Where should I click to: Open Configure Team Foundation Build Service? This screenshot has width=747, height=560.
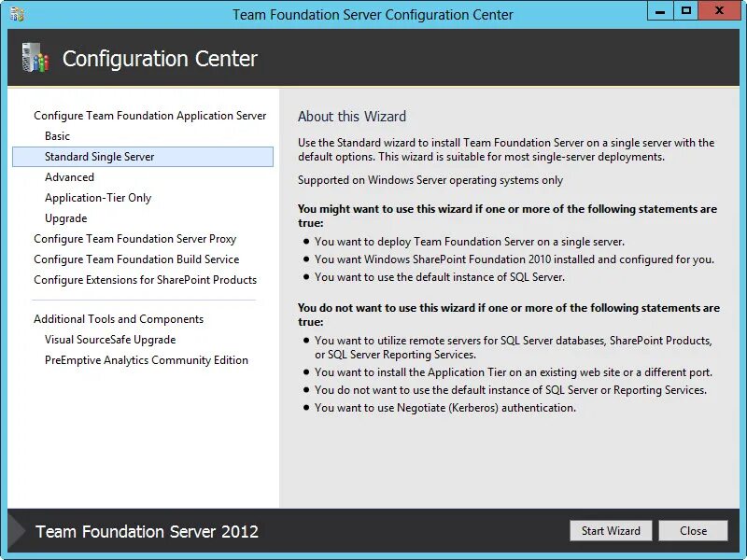click(x=136, y=259)
